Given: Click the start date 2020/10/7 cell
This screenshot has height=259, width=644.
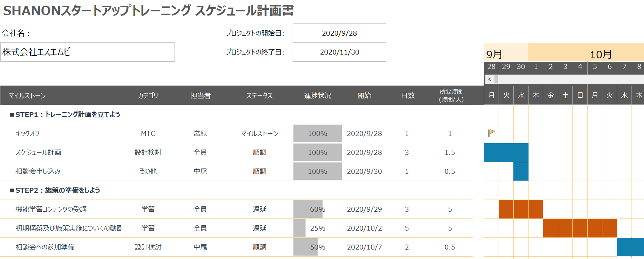Looking at the screenshot, I should [x=364, y=247].
